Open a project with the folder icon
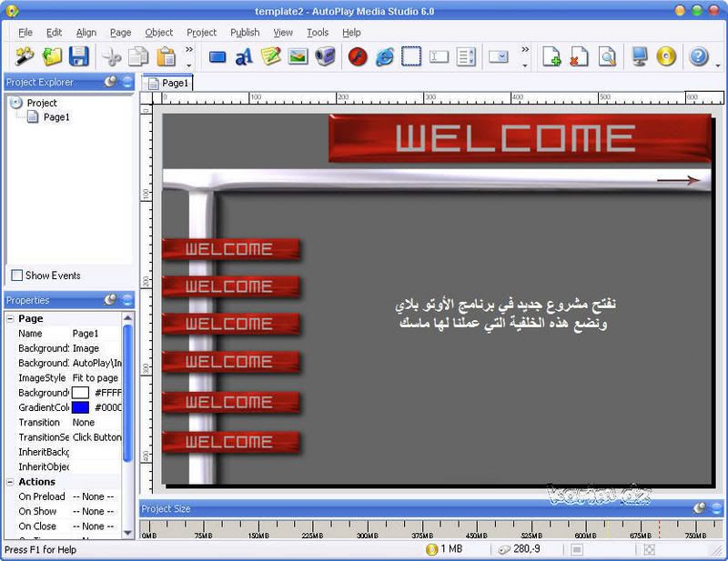Viewport: 728px width, 561px height. tap(52, 57)
